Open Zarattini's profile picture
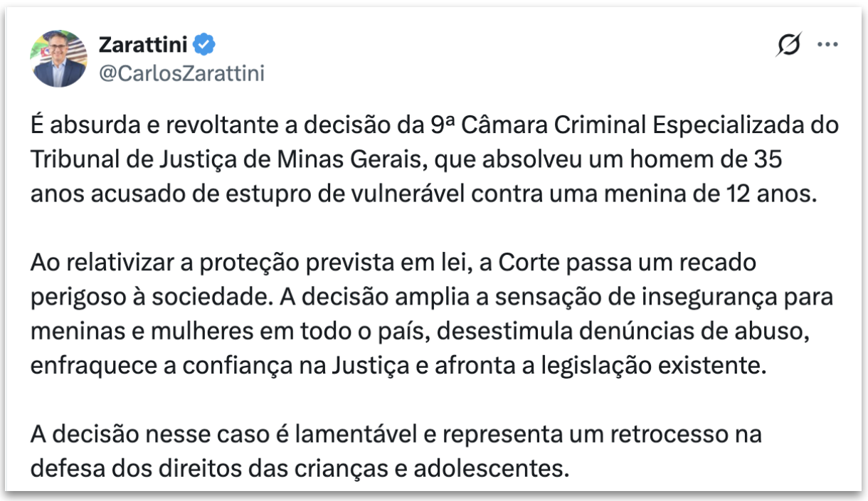 click(58, 58)
